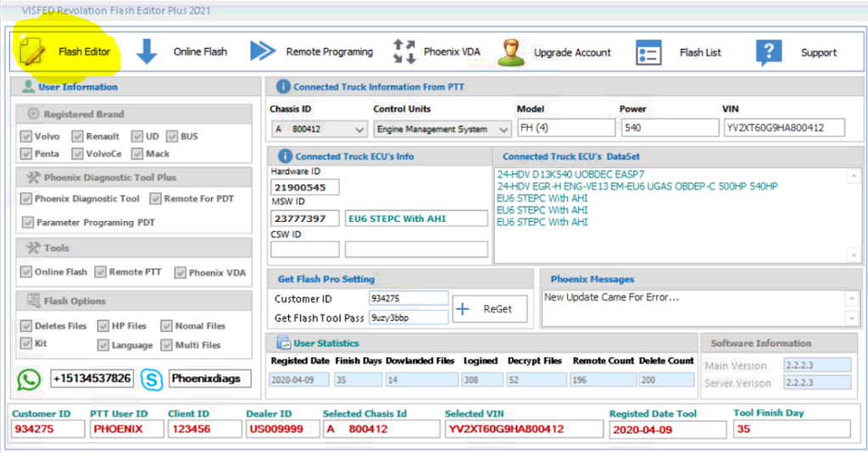Screen dimensions: 868x453
Task: Toggle the Online Flash checkbox under Tools
Action: coord(26,272)
